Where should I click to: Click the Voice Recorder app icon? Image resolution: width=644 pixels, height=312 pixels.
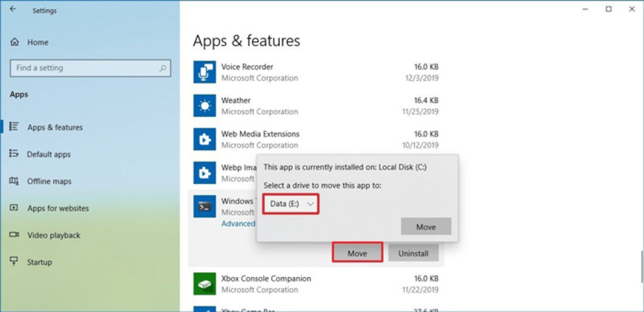coord(205,72)
